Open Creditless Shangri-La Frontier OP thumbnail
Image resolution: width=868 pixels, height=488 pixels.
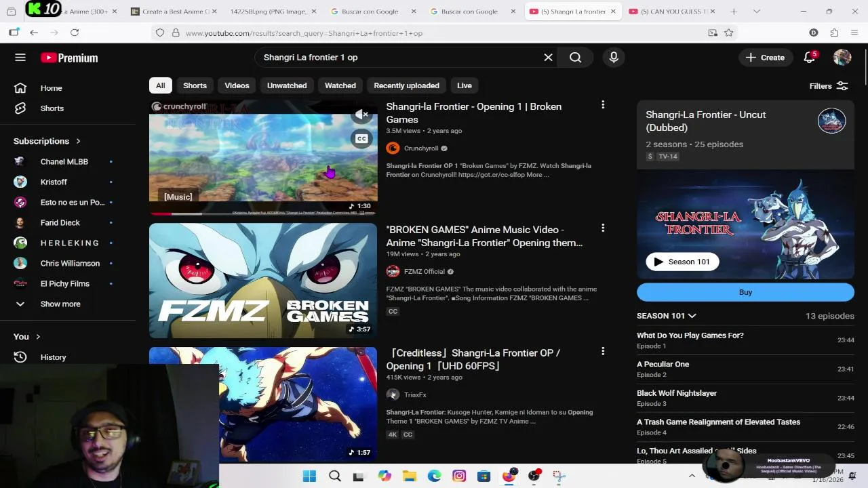click(263, 405)
